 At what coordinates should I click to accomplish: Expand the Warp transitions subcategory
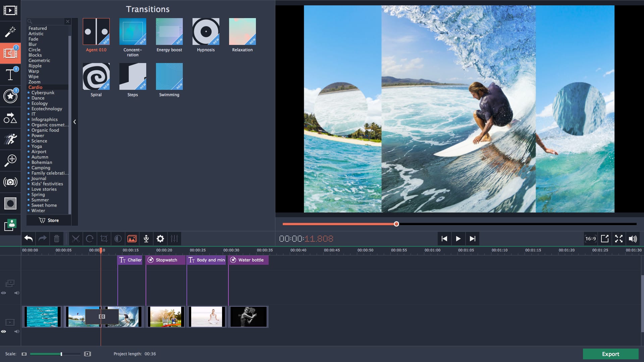34,71
